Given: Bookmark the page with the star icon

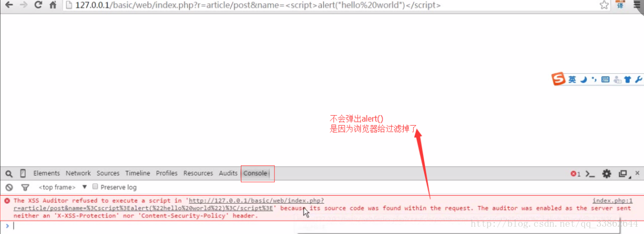Looking at the screenshot, I should point(604,5).
